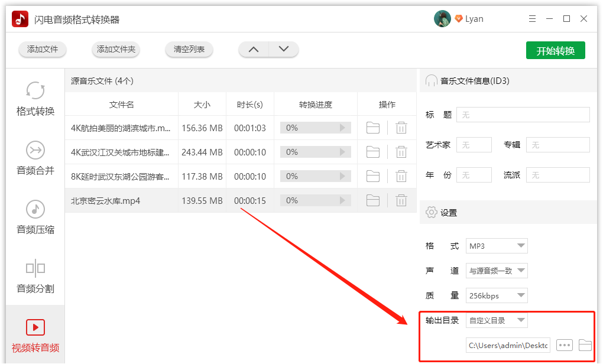The height and width of the screenshot is (364, 603).
Task: Click the 专辑 album input field
Action: 557,145
